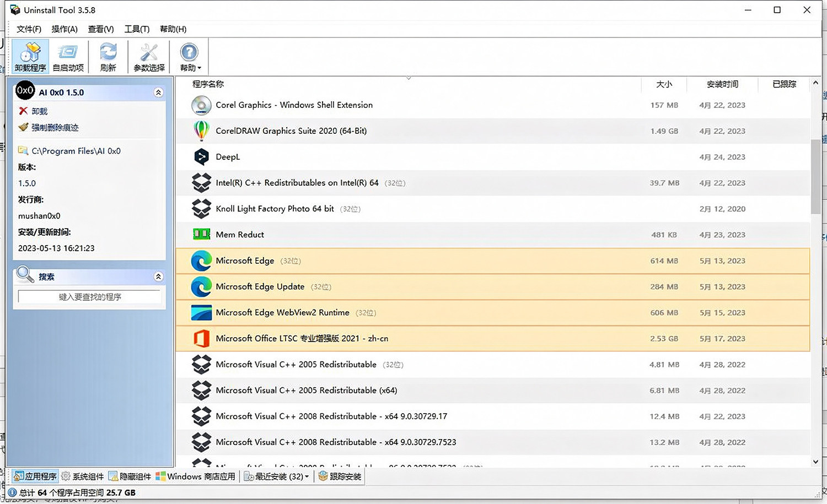Choose 强制删除痕迹 force removal action
The width and height of the screenshot is (827, 504).
(49, 127)
